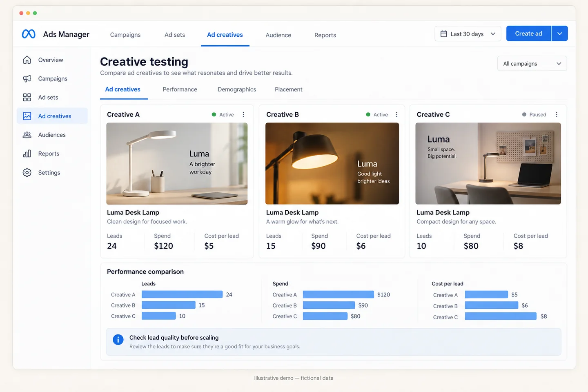Click the Performance comparison heading

pyautogui.click(x=145, y=272)
